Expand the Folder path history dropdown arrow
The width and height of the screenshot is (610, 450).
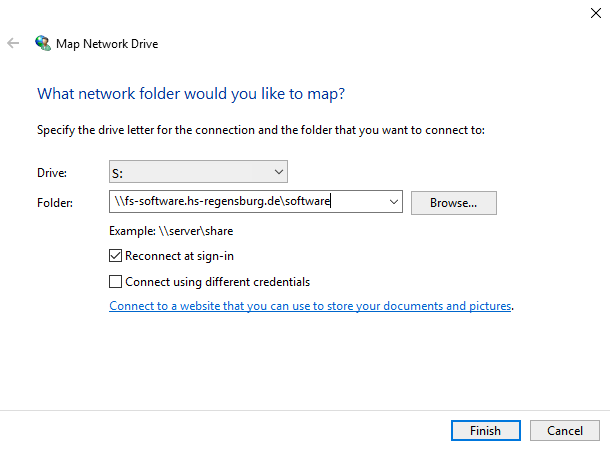click(391, 202)
